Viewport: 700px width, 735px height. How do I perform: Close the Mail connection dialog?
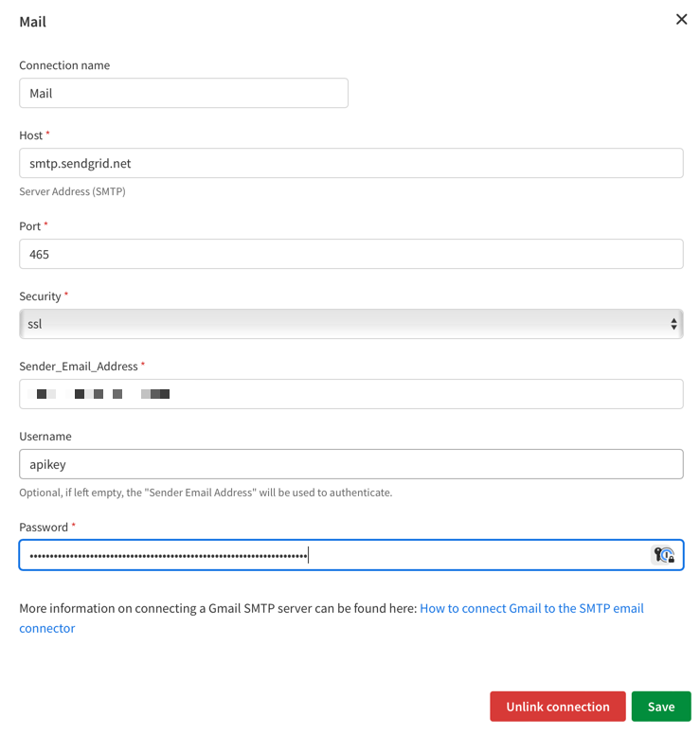[681, 19]
